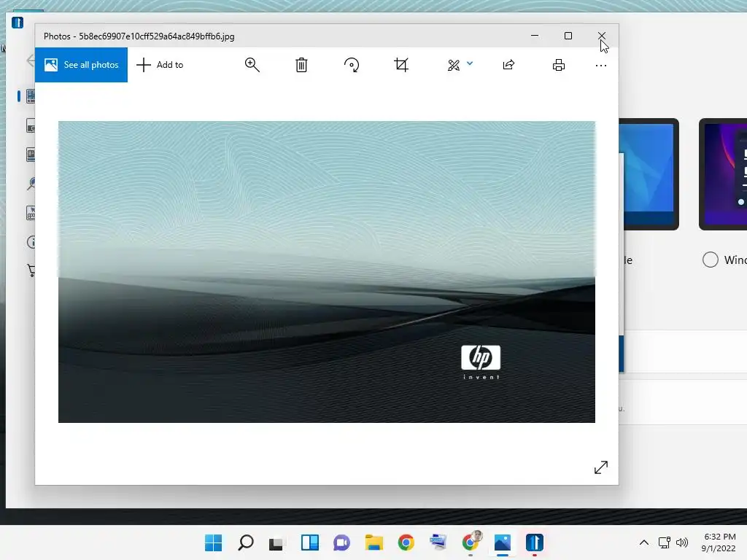Image resolution: width=747 pixels, height=560 pixels.
Task: Open the See more three-dots menu
Action: click(x=601, y=65)
